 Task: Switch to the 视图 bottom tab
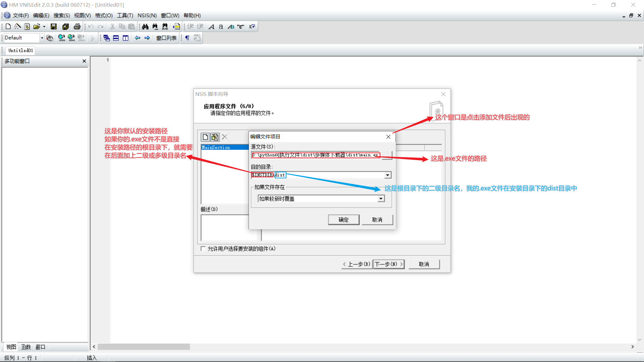click(11, 347)
